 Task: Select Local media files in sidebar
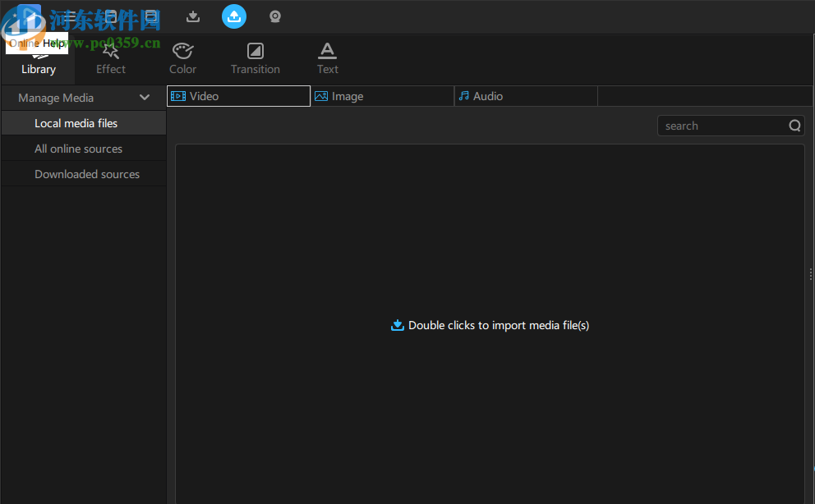tap(76, 123)
